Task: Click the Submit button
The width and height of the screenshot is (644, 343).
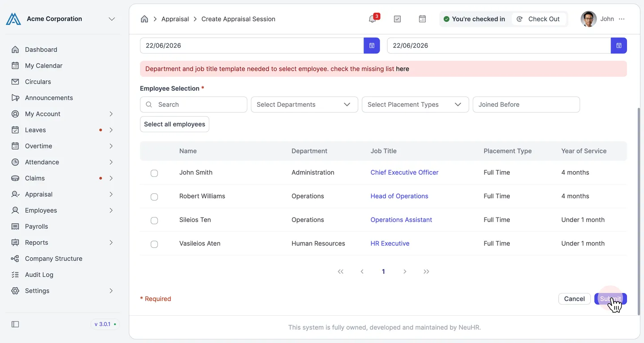Action: pos(610,299)
